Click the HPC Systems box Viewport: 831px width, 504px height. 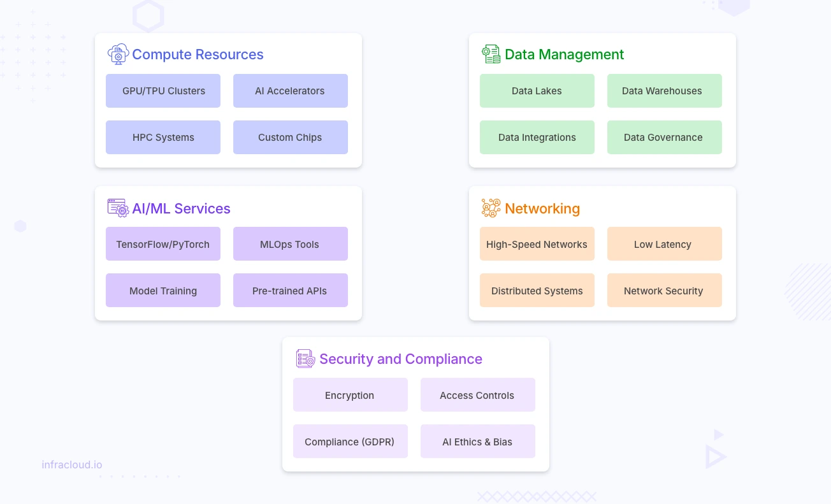pyautogui.click(x=163, y=138)
